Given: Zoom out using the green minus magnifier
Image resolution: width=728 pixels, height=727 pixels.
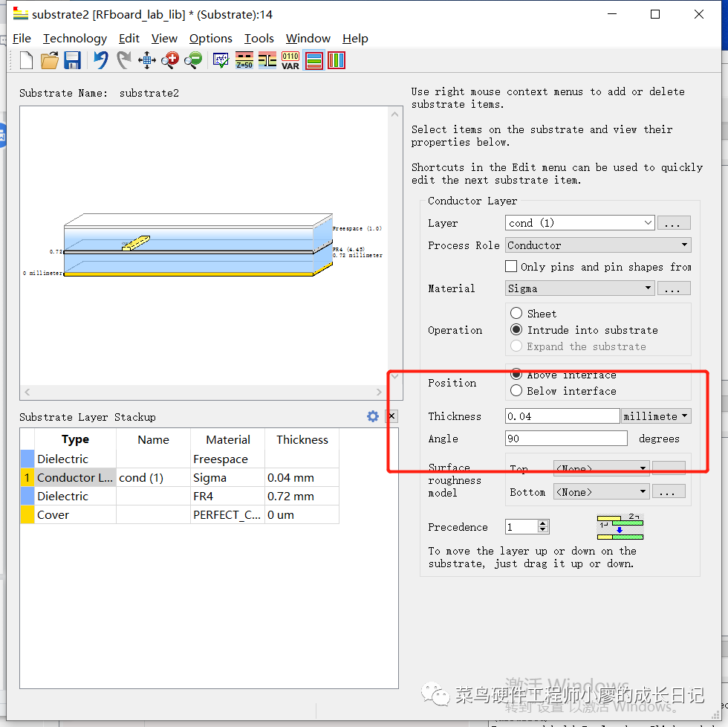Looking at the screenshot, I should 193,60.
